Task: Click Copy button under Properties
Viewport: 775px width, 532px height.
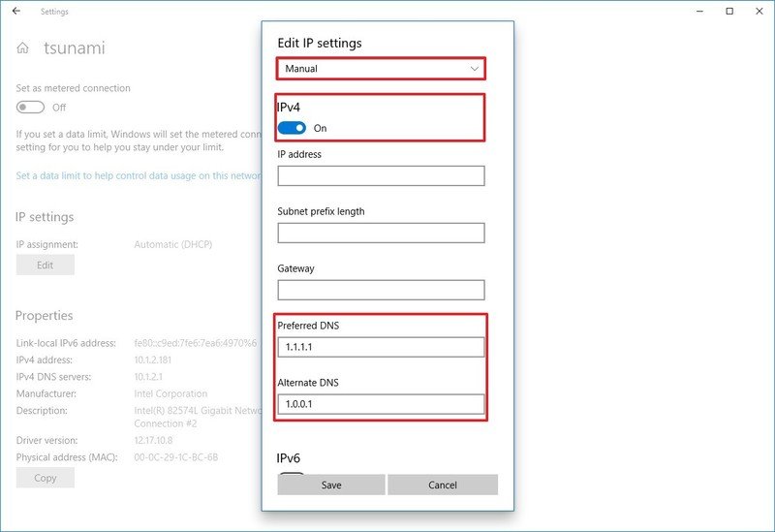Action: click(x=45, y=478)
